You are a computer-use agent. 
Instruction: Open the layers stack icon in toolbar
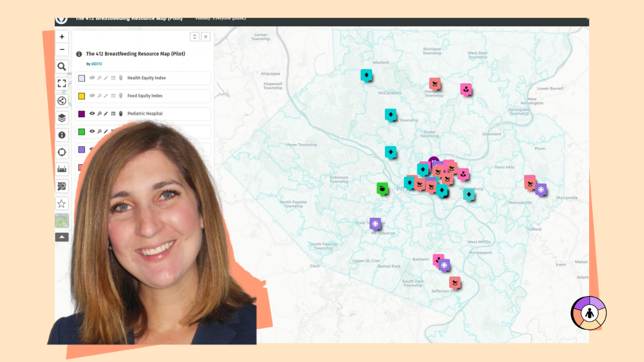62,118
